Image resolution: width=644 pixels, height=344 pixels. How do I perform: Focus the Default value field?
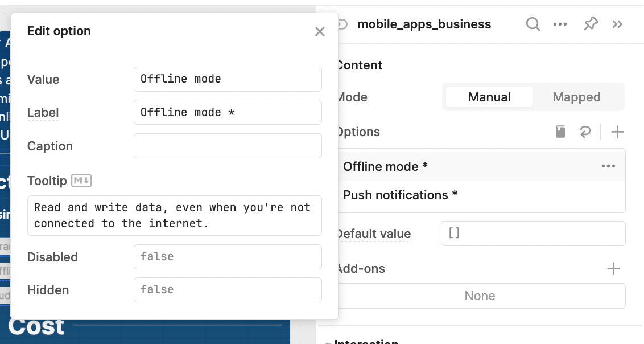(533, 234)
